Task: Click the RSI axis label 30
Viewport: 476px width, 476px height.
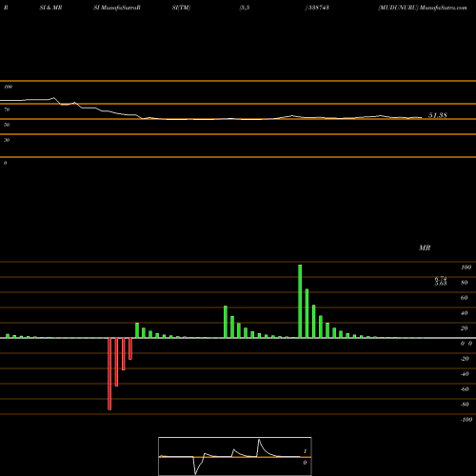Action: pyautogui.click(x=7, y=140)
